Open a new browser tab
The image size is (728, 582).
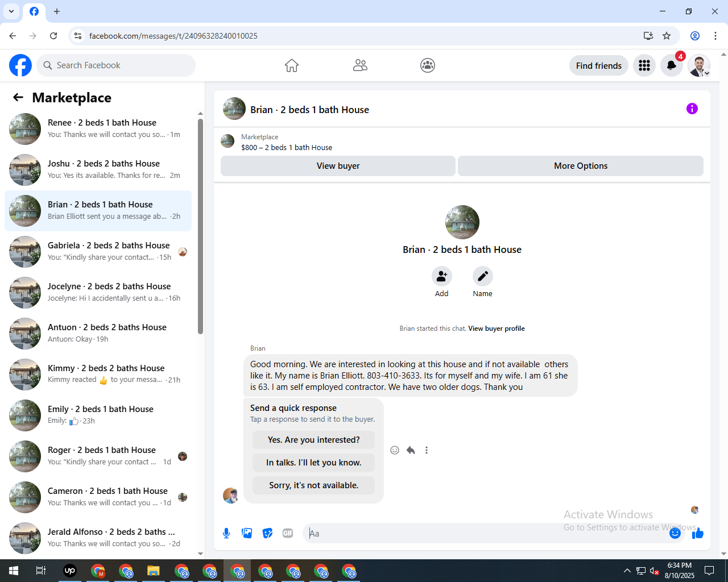point(57,11)
